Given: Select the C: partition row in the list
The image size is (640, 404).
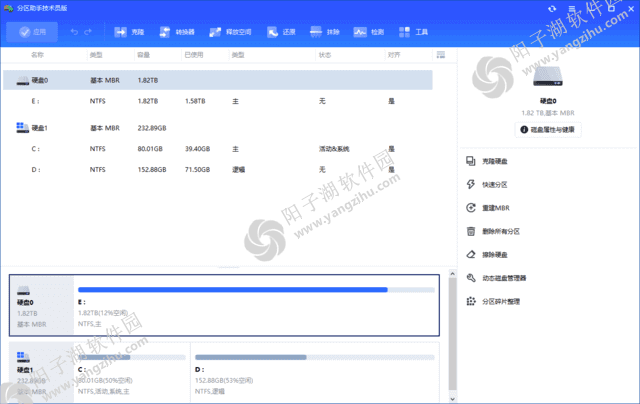Looking at the screenshot, I should [x=218, y=149].
